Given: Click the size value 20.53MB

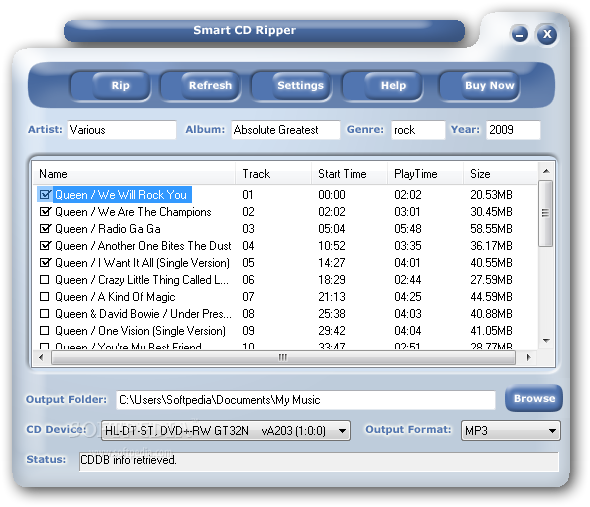Looking at the screenshot, I should click(491, 195).
